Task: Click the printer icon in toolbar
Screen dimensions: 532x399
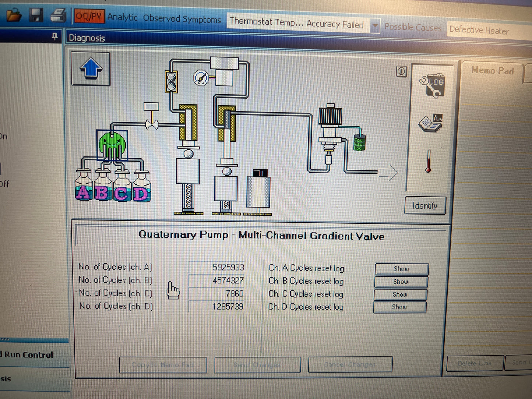Action: 58,15
